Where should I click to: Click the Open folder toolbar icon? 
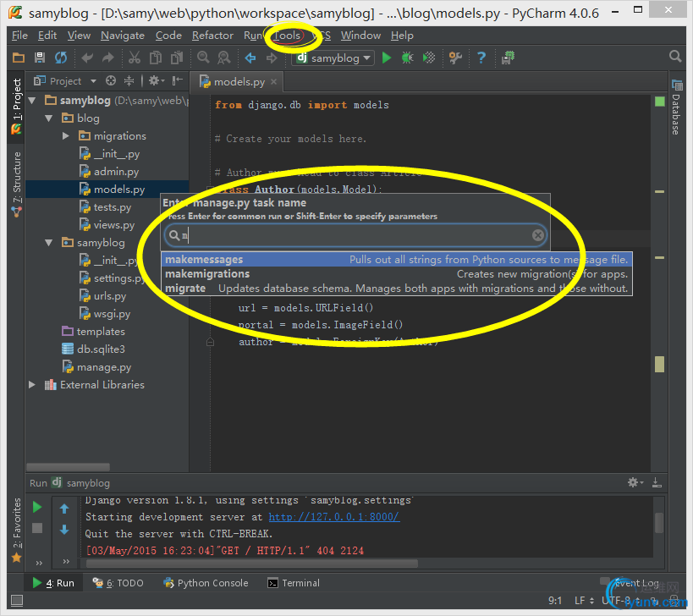tap(19, 58)
